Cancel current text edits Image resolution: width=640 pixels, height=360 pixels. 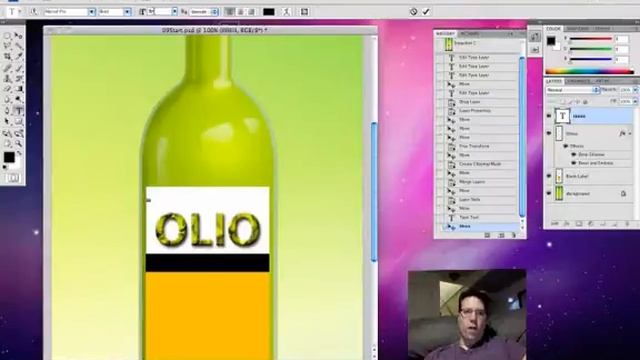(x=413, y=12)
